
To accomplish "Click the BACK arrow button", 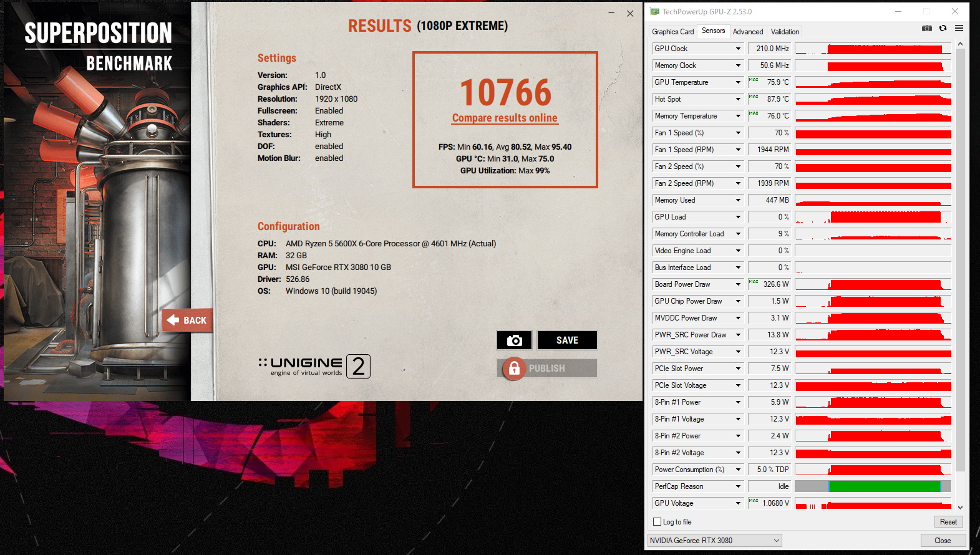I will 187,320.
